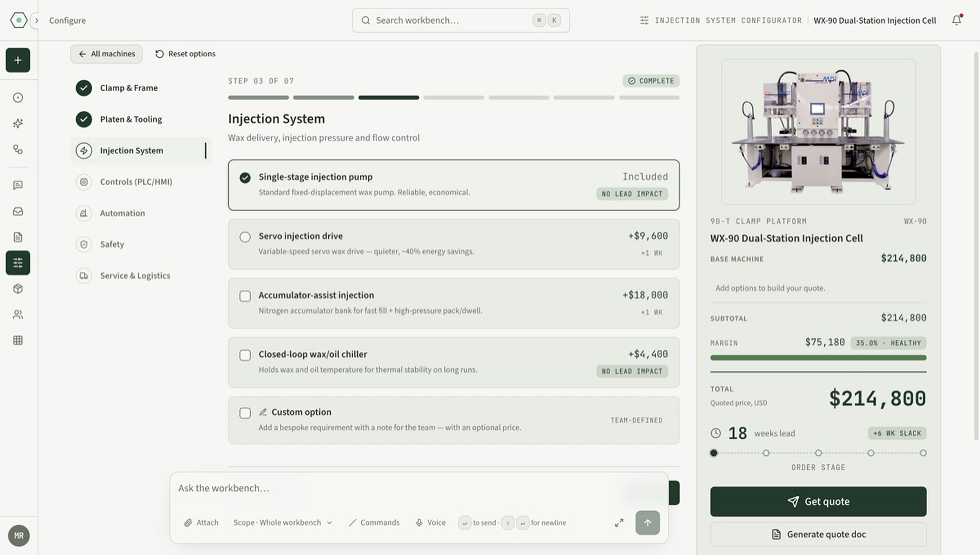
Task: Select Single-stage injection pump radio
Action: (245, 178)
